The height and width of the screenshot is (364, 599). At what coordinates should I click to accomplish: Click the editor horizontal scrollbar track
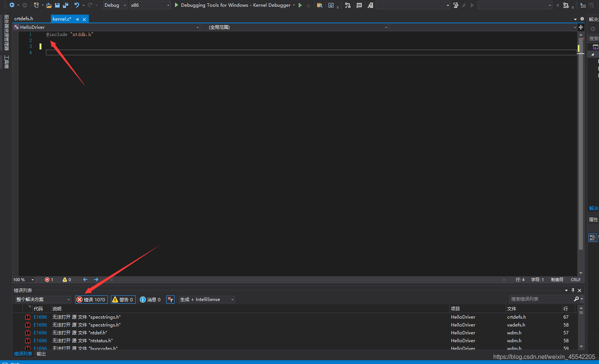[x=308, y=280]
